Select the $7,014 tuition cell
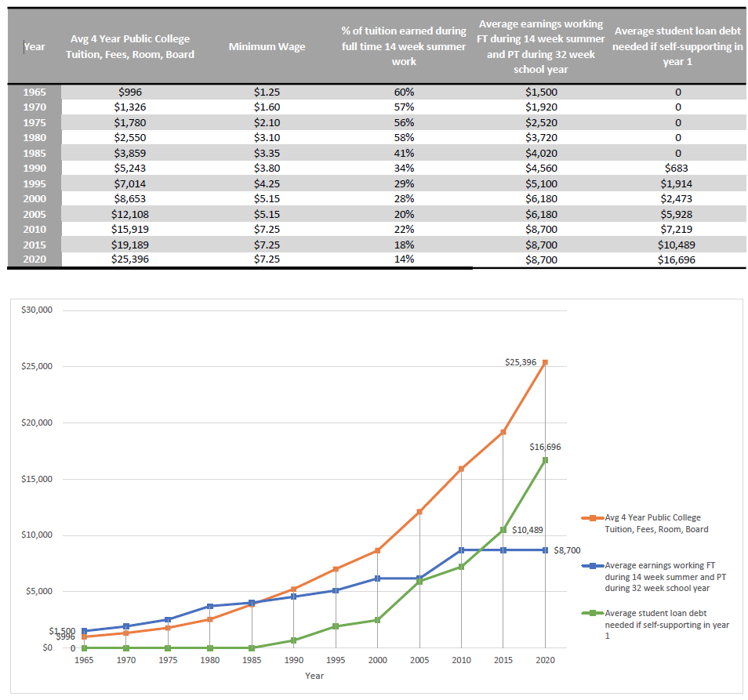The image size is (748, 700). click(x=130, y=183)
